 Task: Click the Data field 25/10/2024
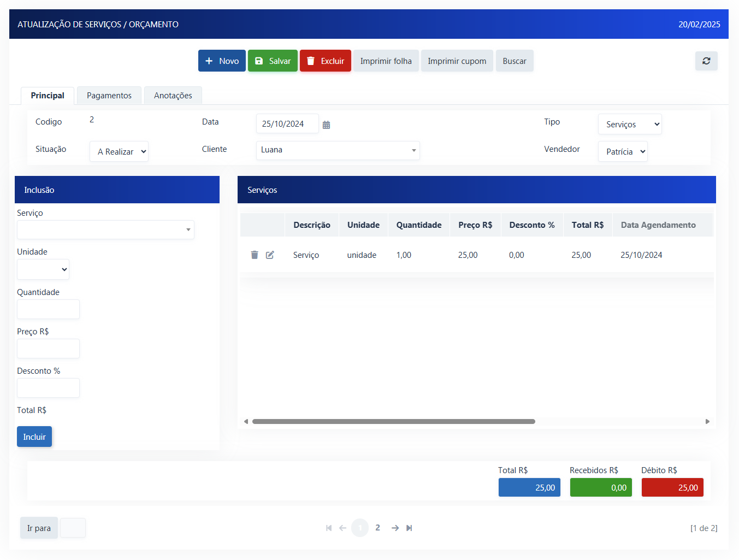click(287, 123)
